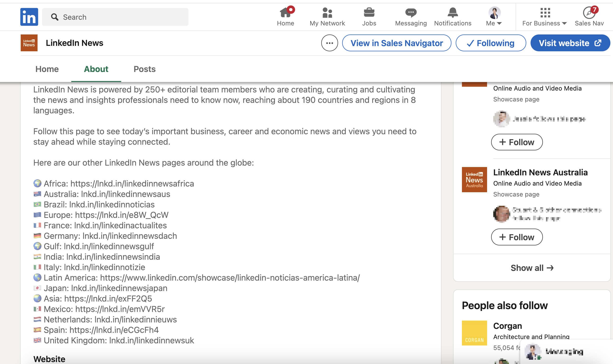Click Show all affiliated pages
Image resolution: width=613 pixels, height=364 pixels.
point(532,268)
